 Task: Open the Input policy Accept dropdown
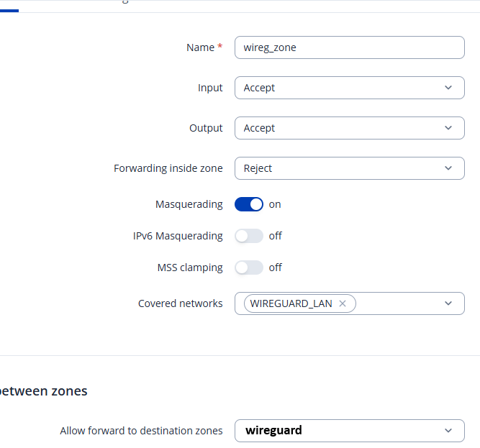pyautogui.click(x=350, y=88)
